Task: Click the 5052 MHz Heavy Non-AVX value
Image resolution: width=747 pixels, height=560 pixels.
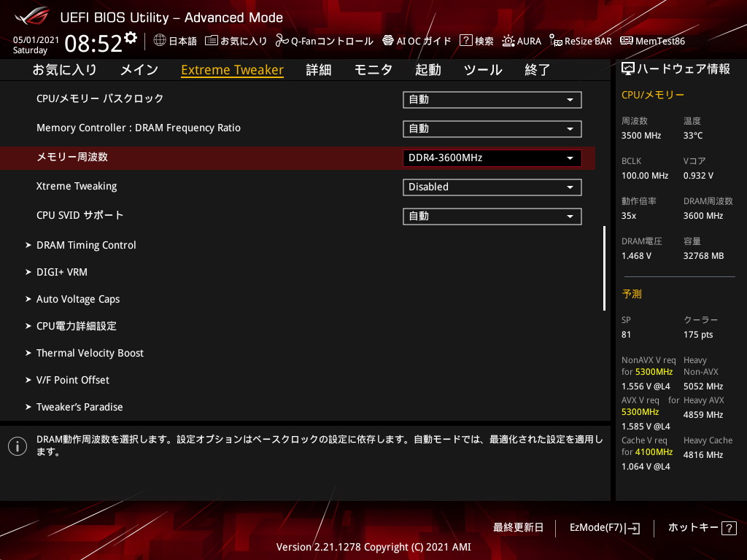Action: coord(703,386)
